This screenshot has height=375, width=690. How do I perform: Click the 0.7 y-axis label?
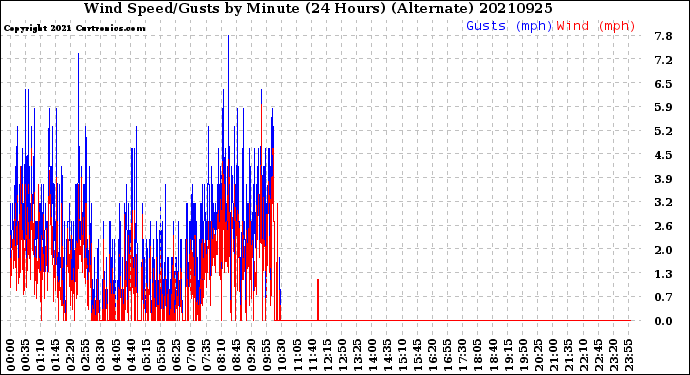(663, 298)
